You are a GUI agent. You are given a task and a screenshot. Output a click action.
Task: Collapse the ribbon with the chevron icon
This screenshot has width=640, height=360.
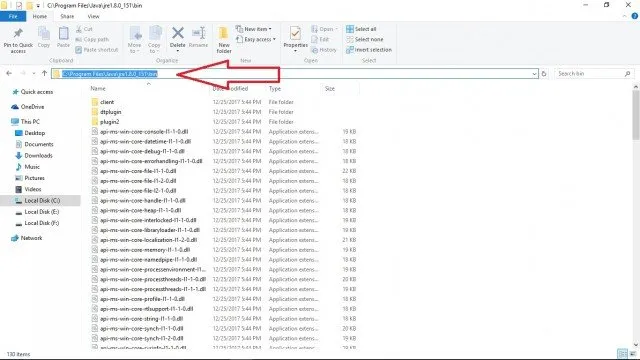(624, 16)
